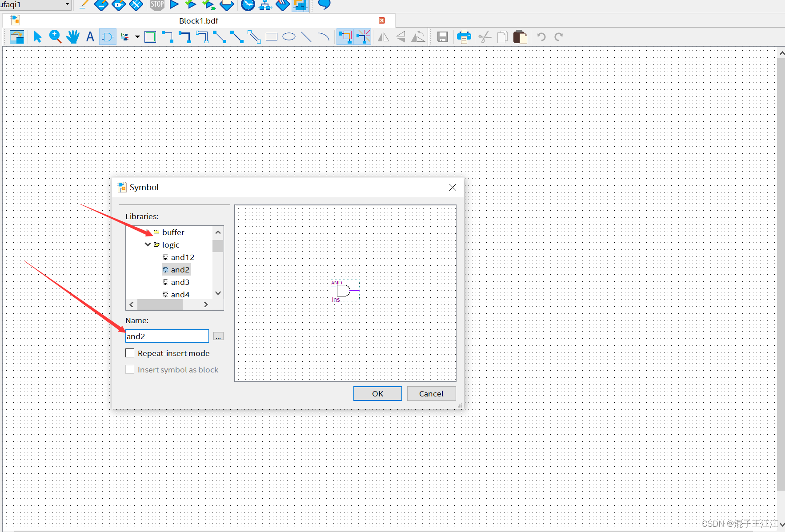Select the Block1.bdf tab
Image resolution: width=785 pixels, height=532 pixels.
tap(199, 20)
